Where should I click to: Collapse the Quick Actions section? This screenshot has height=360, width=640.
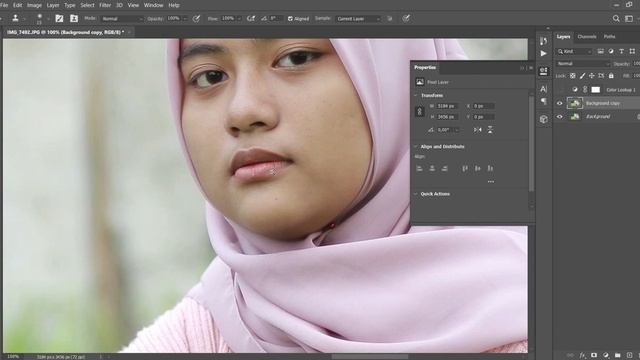[x=416, y=194]
